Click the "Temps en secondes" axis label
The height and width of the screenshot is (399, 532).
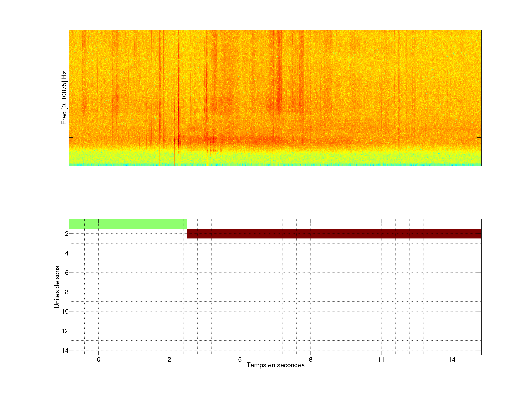(275, 365)
